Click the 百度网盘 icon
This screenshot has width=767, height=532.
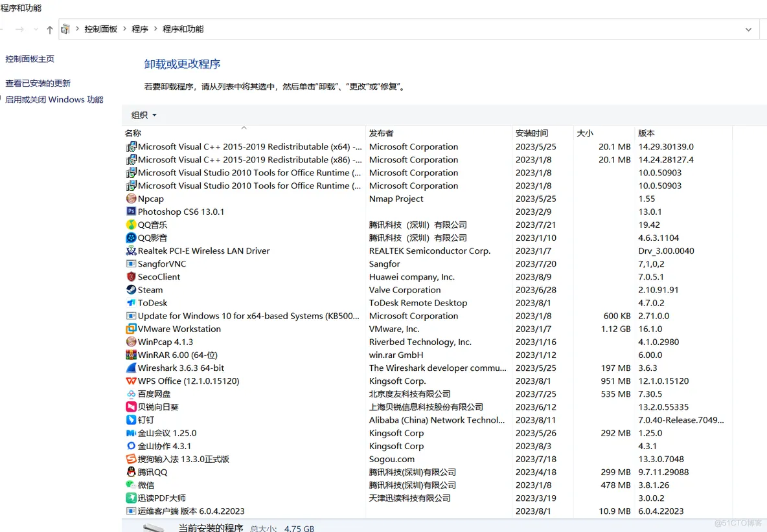(130, 393)
